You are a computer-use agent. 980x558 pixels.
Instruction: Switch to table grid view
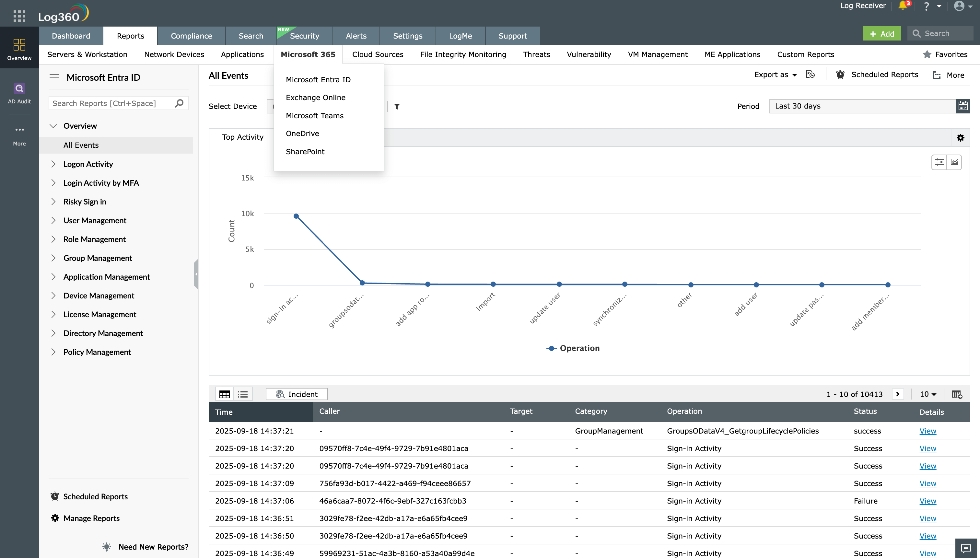[x=225, y=394]
